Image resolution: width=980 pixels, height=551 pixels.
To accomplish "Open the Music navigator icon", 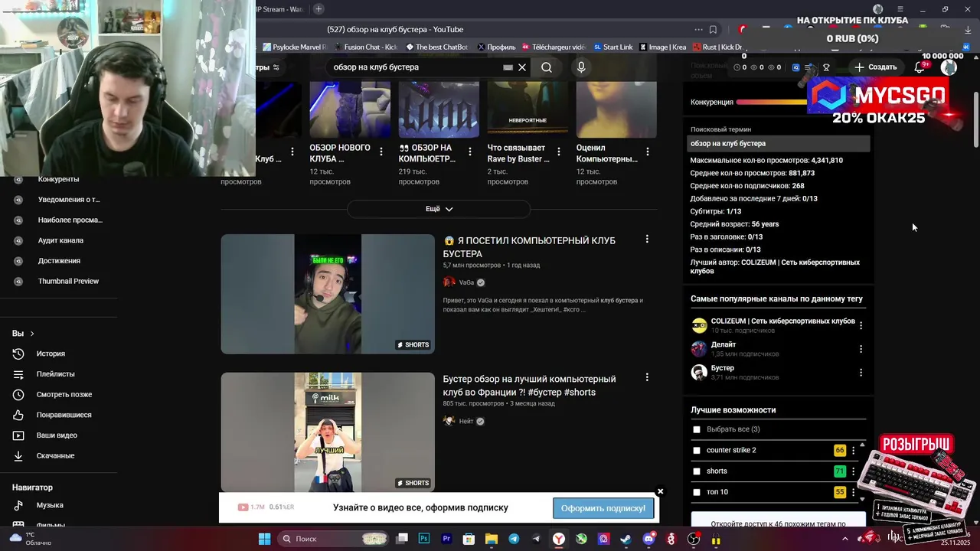I will (x=18, y=505).
